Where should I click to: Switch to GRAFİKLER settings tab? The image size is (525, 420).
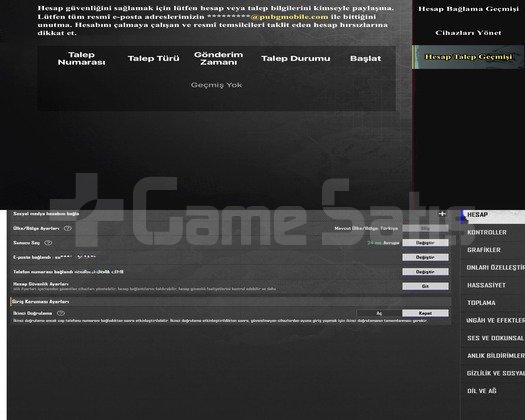tap(484, 250)
